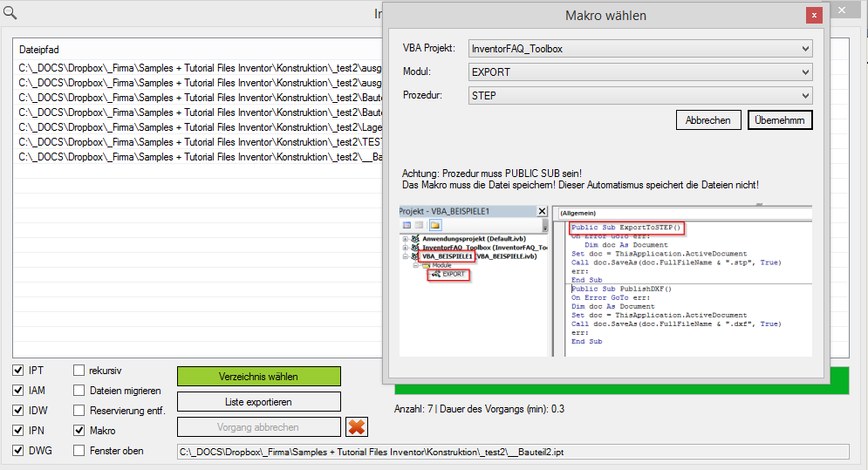Viewport: 868px width, 470px height.
Task: Close the Makro wählen dialog
Action: pos(814,16)
